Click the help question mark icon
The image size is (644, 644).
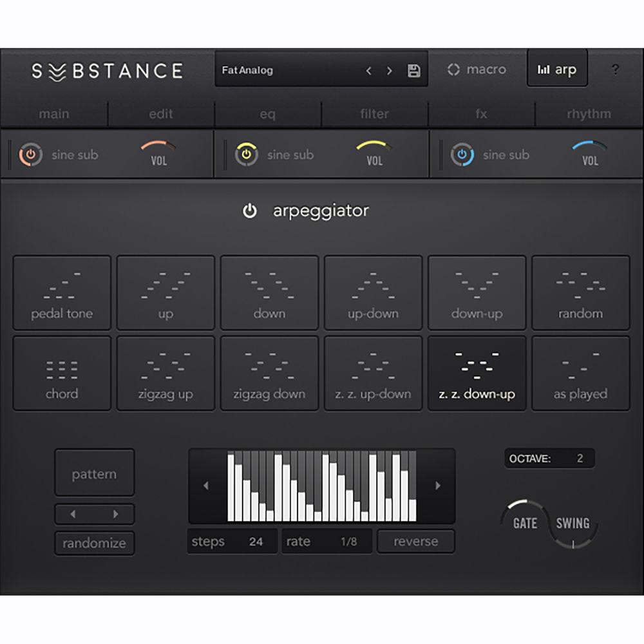click(x=616, y=70)
